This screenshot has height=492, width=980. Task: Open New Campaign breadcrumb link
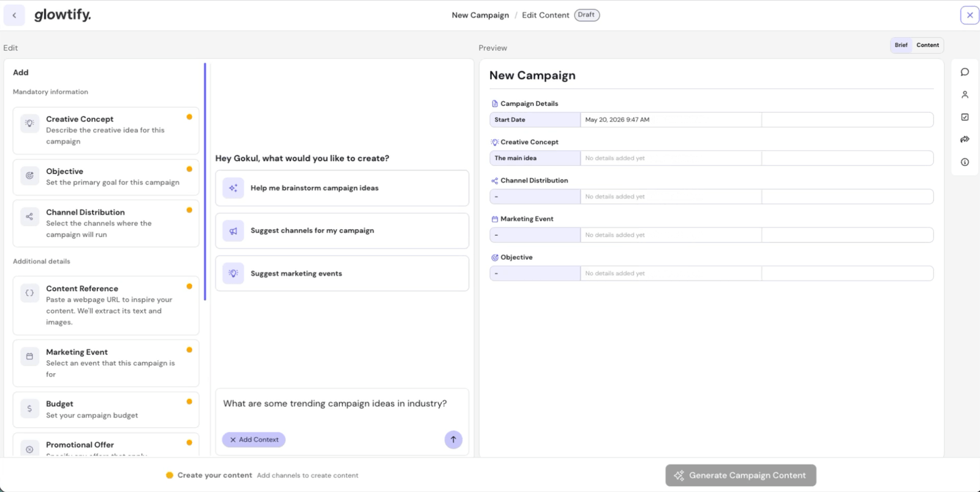[480, 15]
